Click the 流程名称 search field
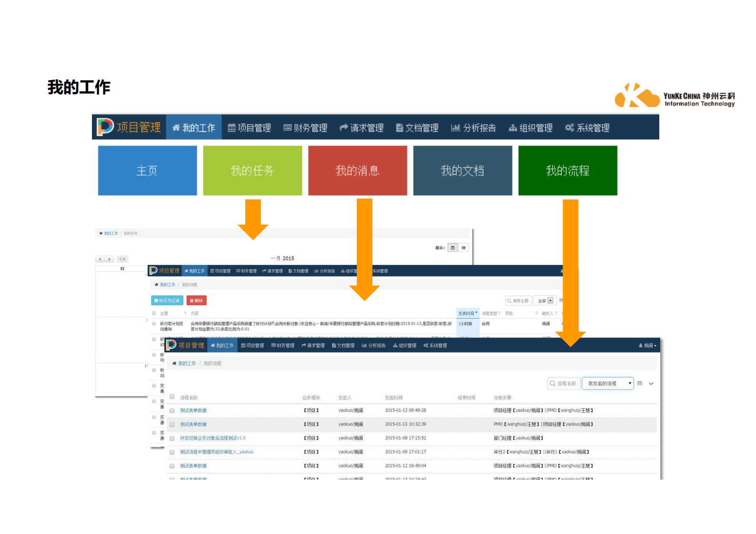Screen dimensions: 756x534 (x=564, y=383)
